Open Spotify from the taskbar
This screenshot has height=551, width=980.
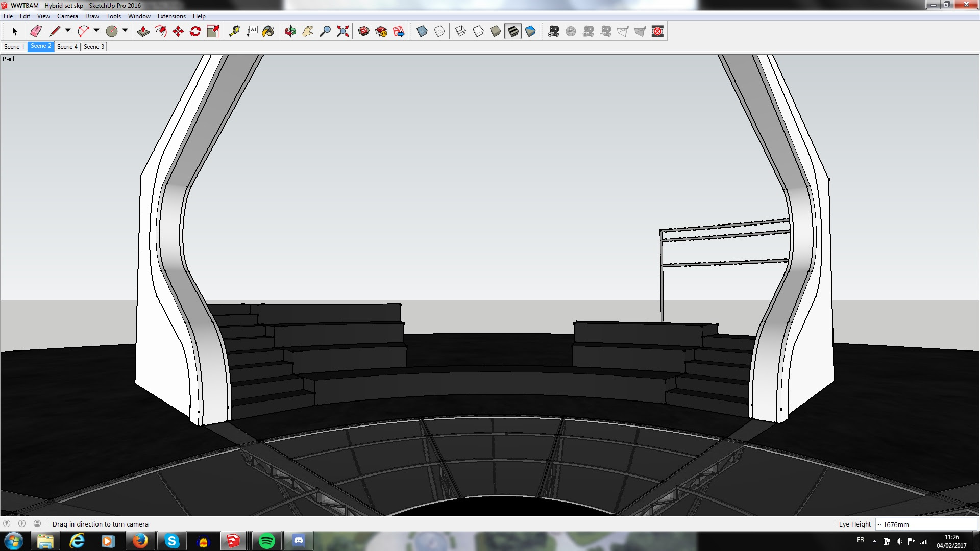pyautogui.click(x=266, y=541)
